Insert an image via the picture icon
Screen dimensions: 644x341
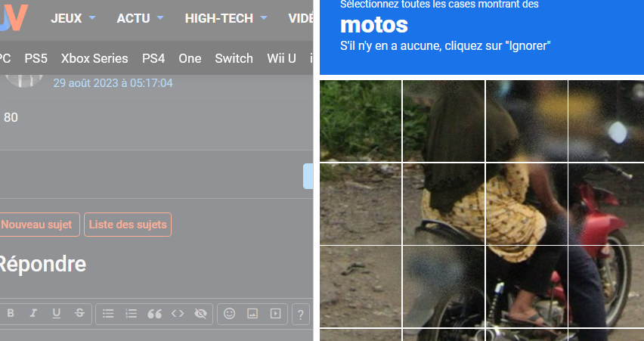(x=252, y=314)
